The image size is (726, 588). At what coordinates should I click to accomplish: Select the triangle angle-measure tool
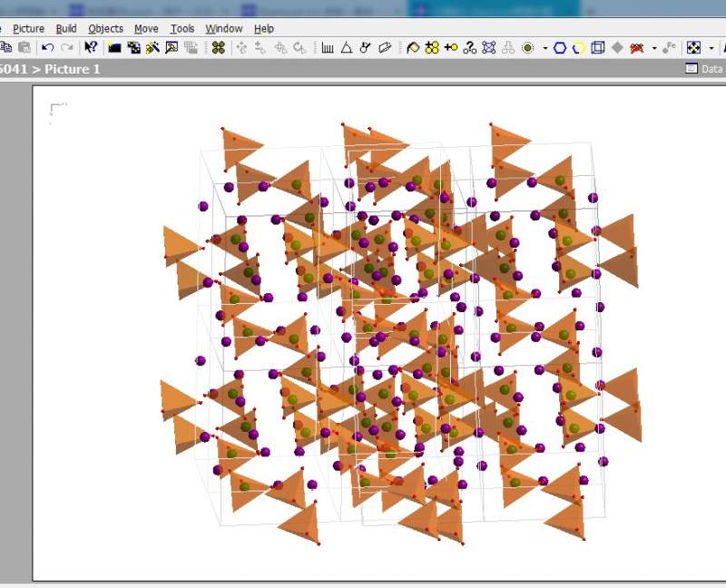pyautogui.click(x=347, y=48)
